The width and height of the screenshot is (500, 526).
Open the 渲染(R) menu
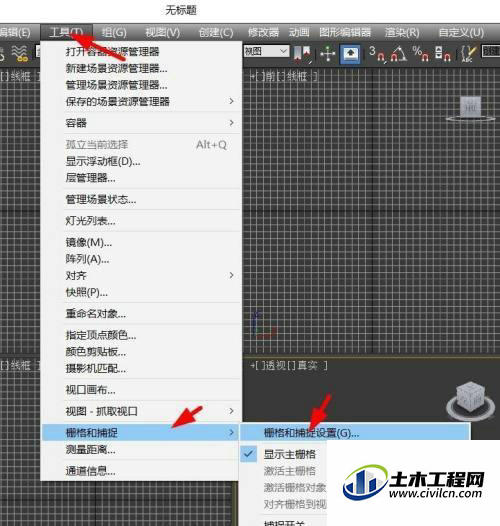click(402, 32)
